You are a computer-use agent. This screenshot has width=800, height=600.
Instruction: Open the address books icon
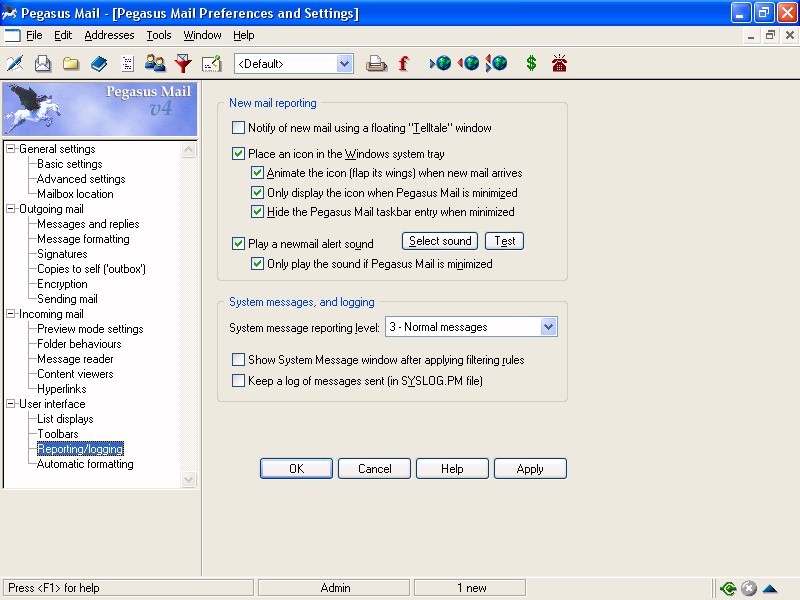99,63
